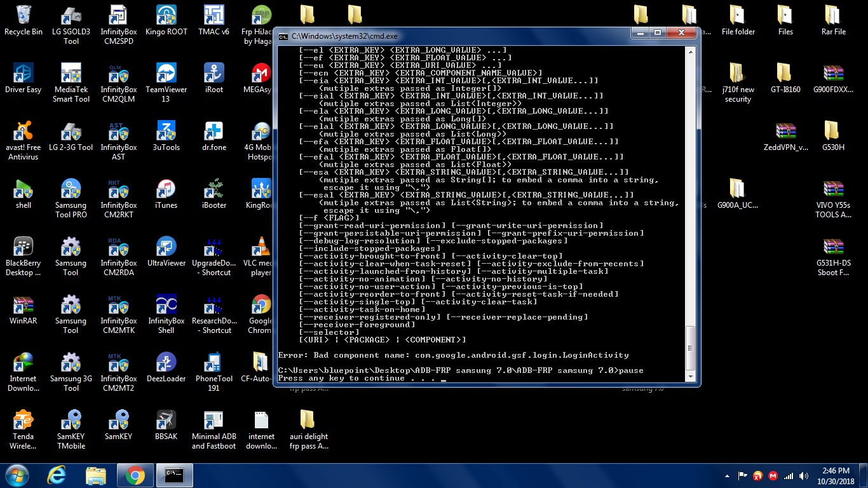Select the internet downlo... text file
The image size is (868, 488).
click(261, 430)
